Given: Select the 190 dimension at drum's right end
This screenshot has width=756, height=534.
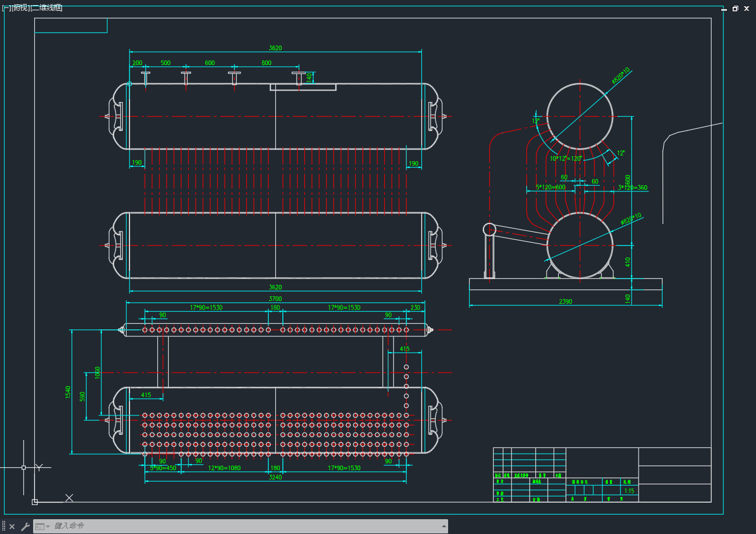Looking at the screenshot, I should (x=413, y=164).
